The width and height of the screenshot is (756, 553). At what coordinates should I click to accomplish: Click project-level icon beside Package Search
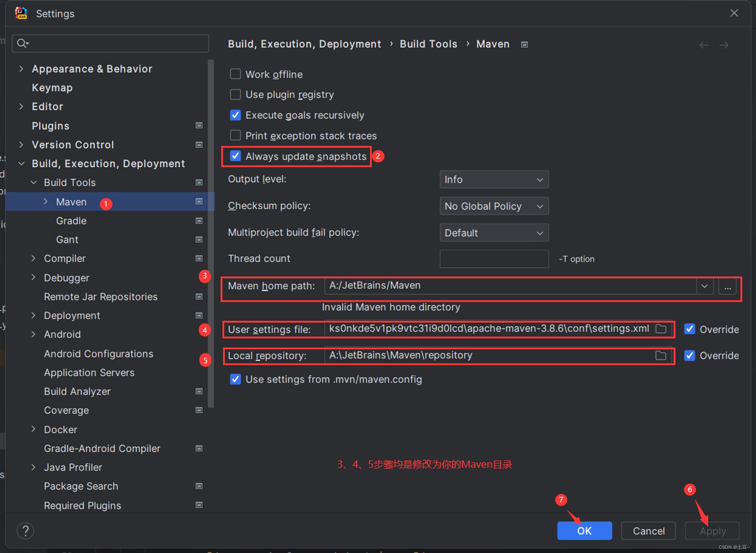click(x=199, y=486)
